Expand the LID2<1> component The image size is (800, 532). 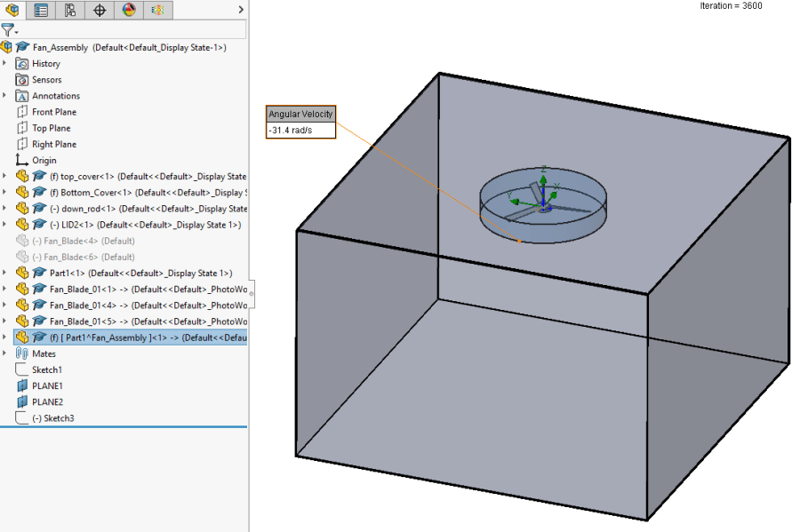(4, 224)
